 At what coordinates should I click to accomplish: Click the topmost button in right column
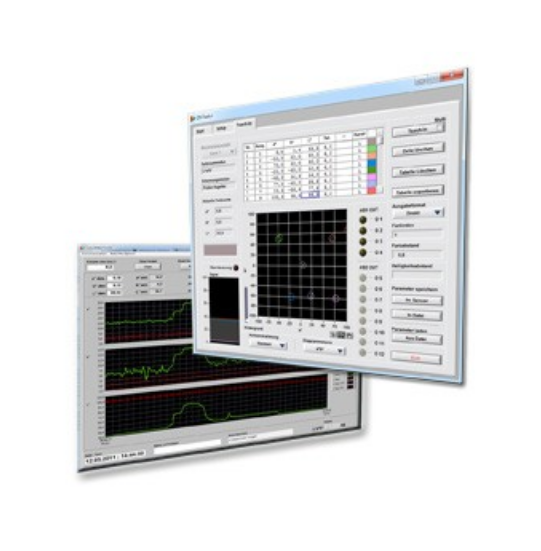418,130
